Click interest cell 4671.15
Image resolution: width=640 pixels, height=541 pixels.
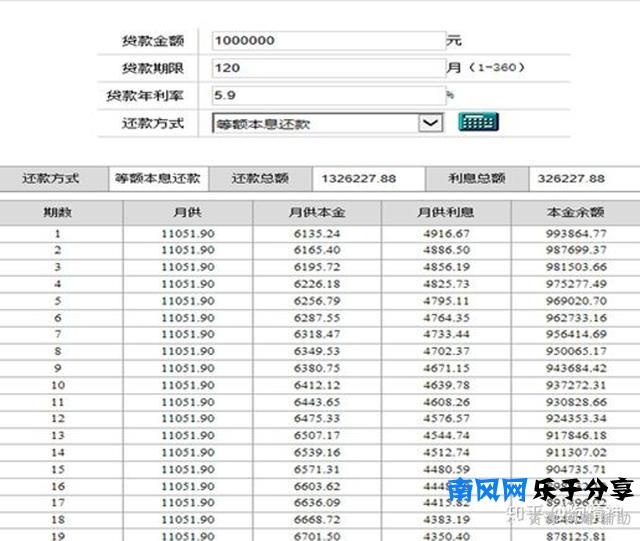446,368
